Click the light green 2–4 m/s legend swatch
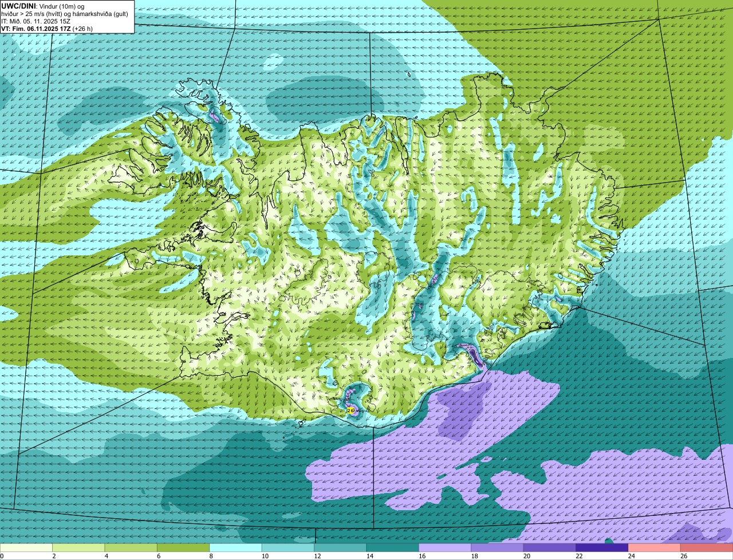733x560 pixels. (78, 548)
